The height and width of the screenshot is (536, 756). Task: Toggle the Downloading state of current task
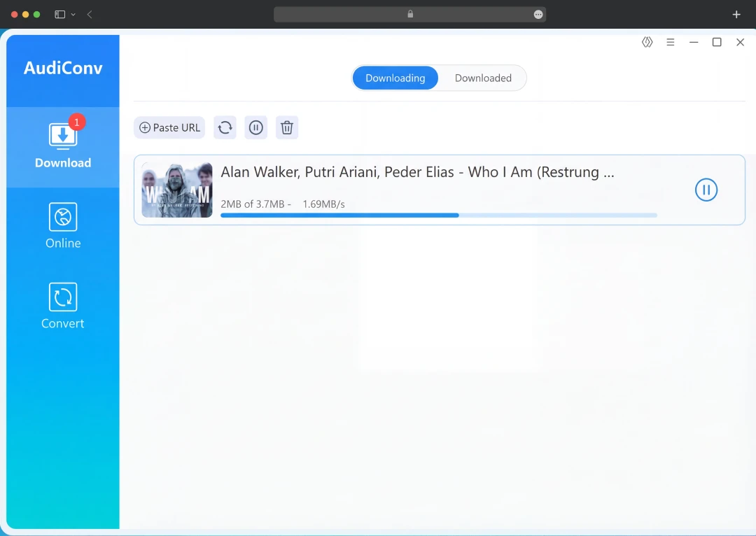(x=706, y=190)
